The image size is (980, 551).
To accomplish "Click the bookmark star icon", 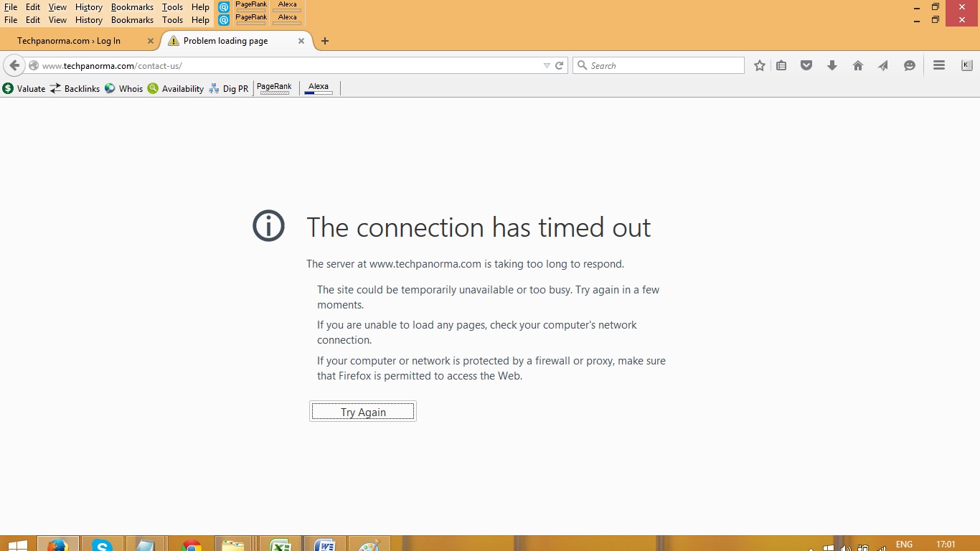I will [x=760, y=65].
